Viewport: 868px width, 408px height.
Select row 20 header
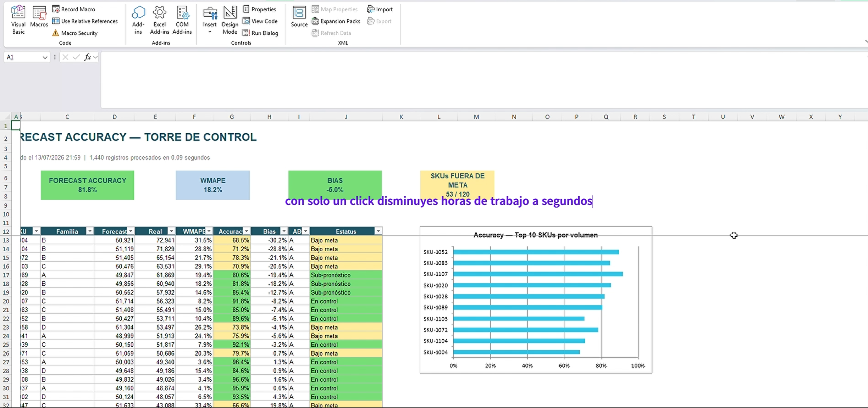(x=6, y=301)
